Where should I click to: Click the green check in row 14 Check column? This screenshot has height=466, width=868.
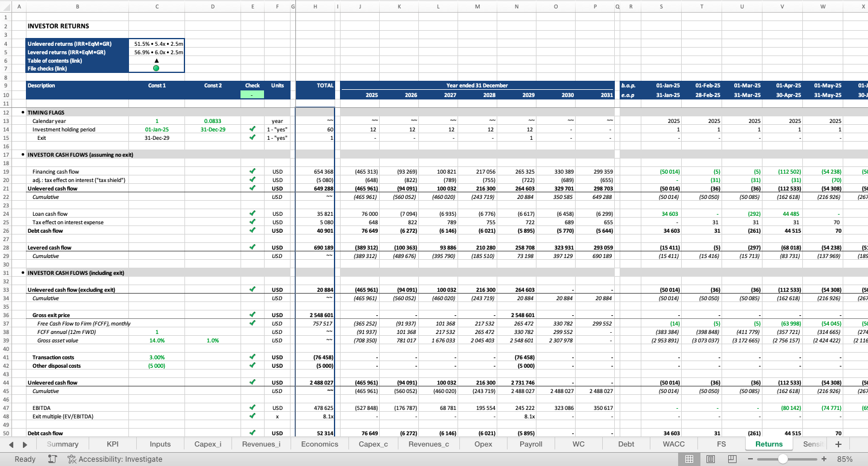[253, 129]
